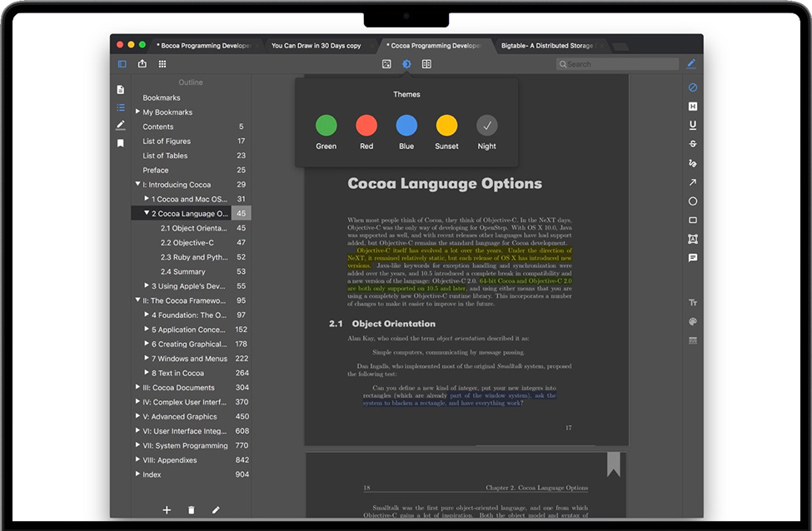Add a Note comment annotation
This screenshot has height=531, width=812.
(693, 258)
